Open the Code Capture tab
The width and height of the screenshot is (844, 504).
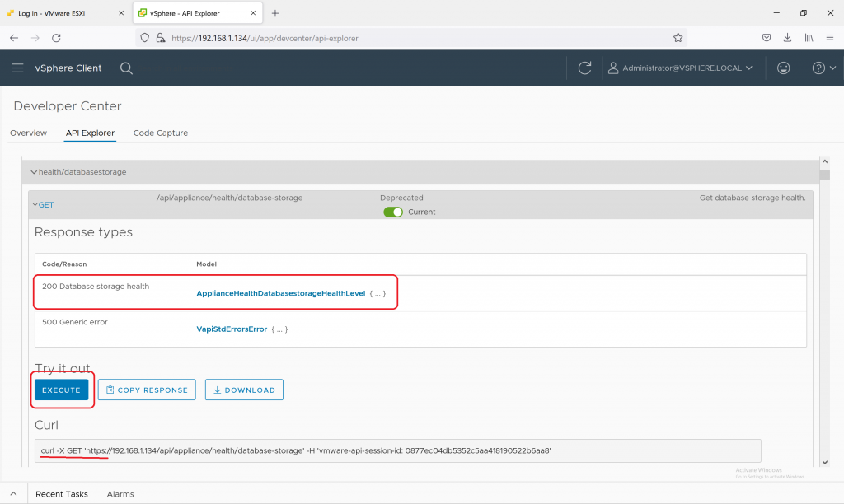coord(161,133)
